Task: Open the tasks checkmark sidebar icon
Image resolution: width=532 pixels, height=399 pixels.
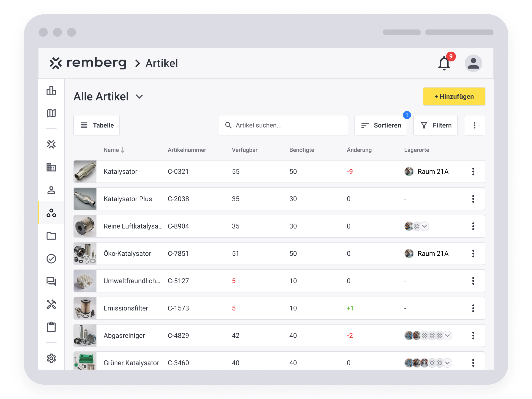Action: [x=51, y=259]
